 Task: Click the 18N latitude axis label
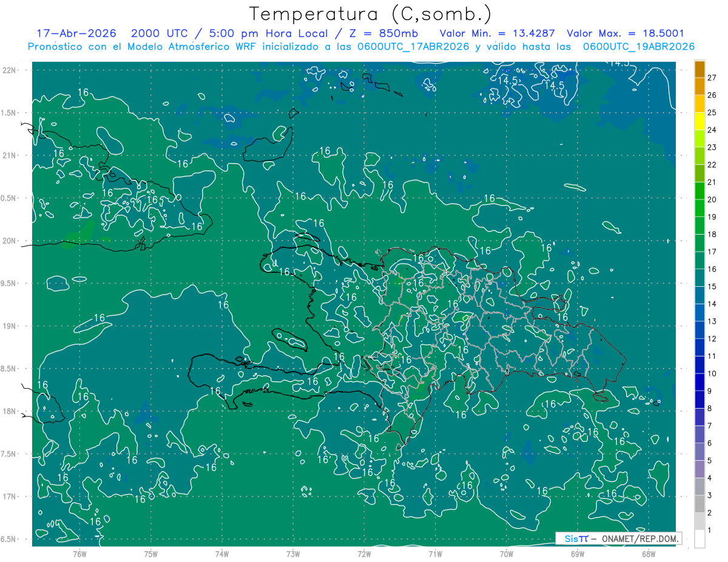pyautogui.click(x=9, y=411)
